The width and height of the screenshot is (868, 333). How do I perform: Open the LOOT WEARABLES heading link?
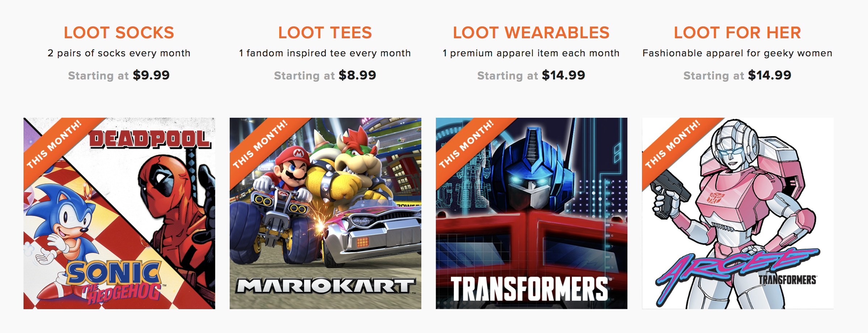pos(531,33)
